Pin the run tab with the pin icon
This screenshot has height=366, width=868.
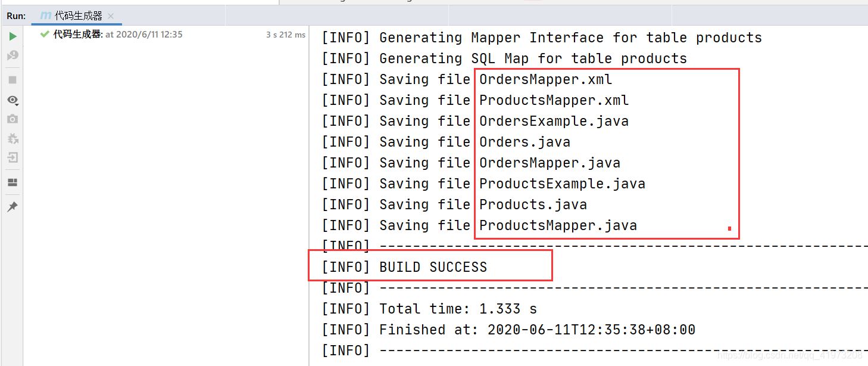13,207
